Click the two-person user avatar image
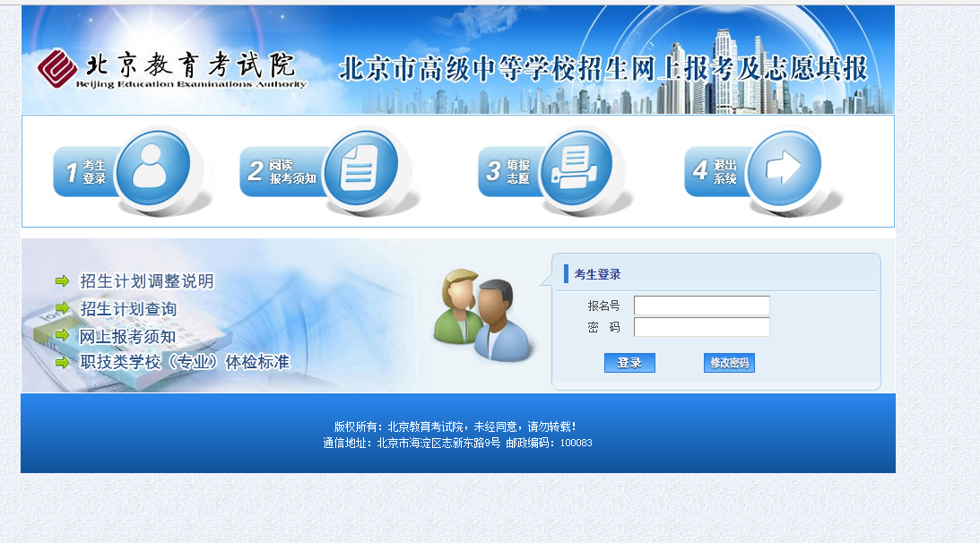980x543 pixels. coord(483,315)
